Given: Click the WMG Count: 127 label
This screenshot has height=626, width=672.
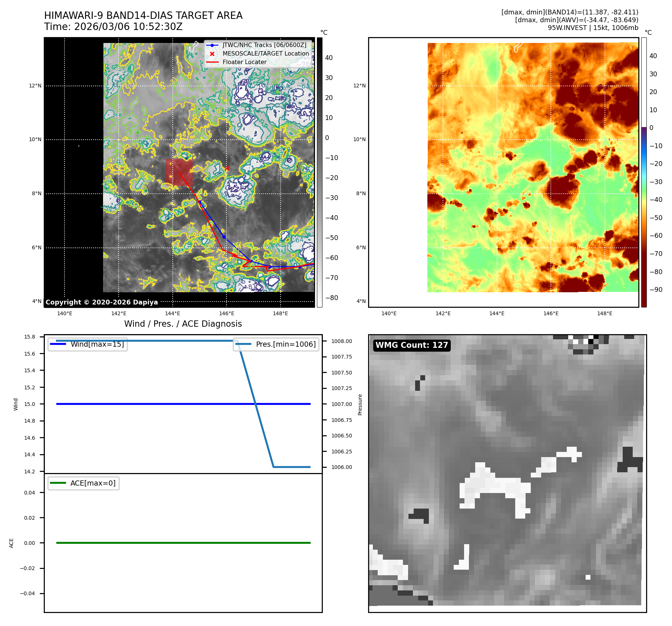Looking at the screenshot, I should coord(411,345).
